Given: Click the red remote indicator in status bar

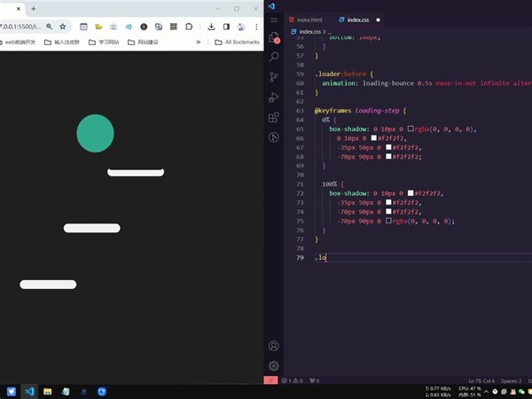Looking at the screenshot, I should pyautogui.click(x=270, y=380).
